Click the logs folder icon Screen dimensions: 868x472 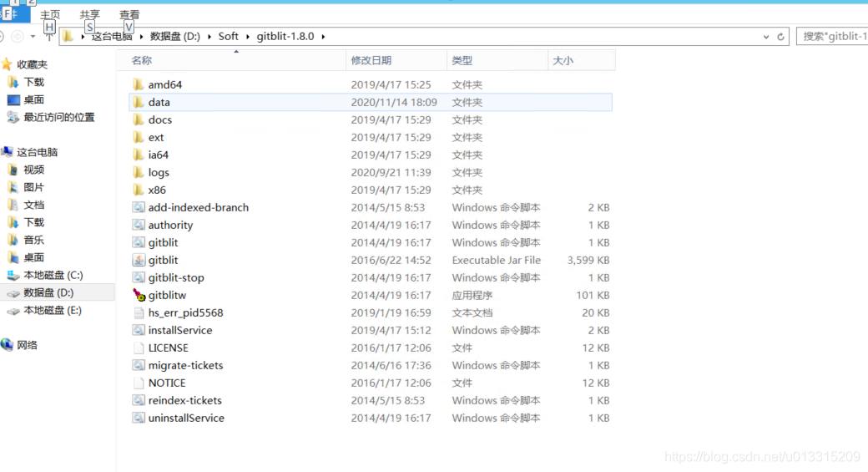[x=139, y=172]
